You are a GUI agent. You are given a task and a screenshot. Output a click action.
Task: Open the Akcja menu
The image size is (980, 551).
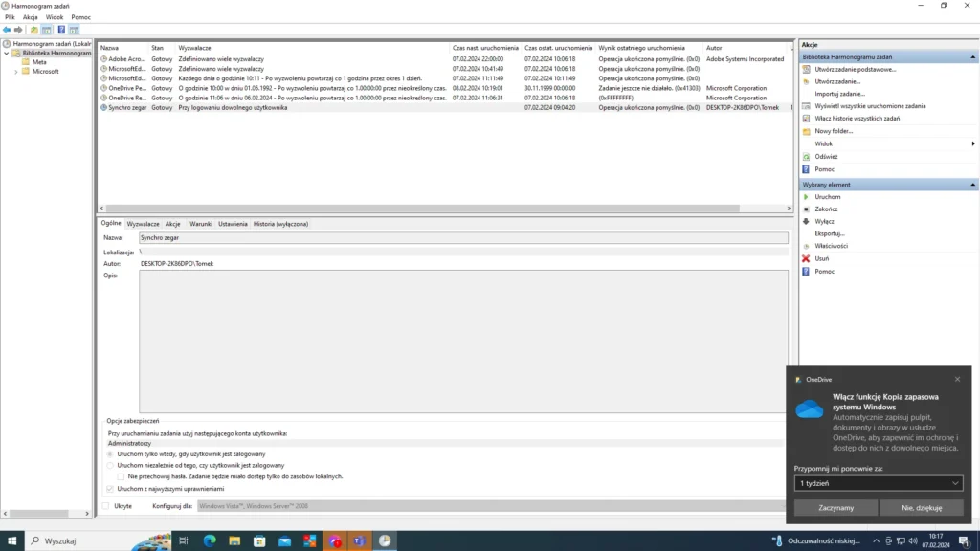point(31,17)
